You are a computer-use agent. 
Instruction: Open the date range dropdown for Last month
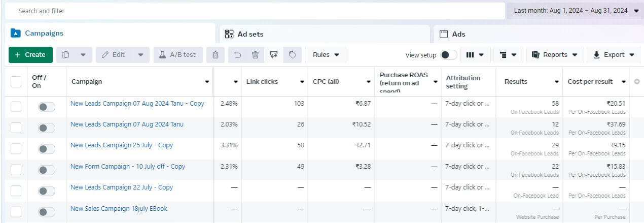(575, 11)
